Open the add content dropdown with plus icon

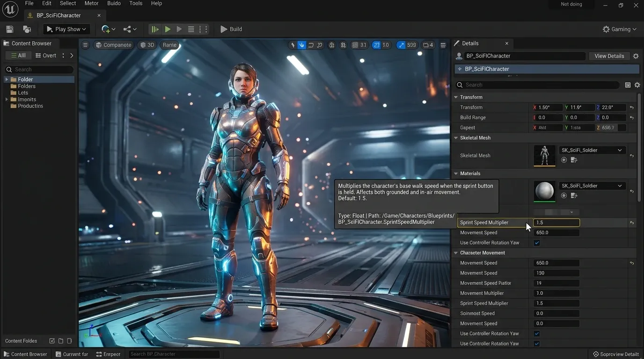pos(108,29)
